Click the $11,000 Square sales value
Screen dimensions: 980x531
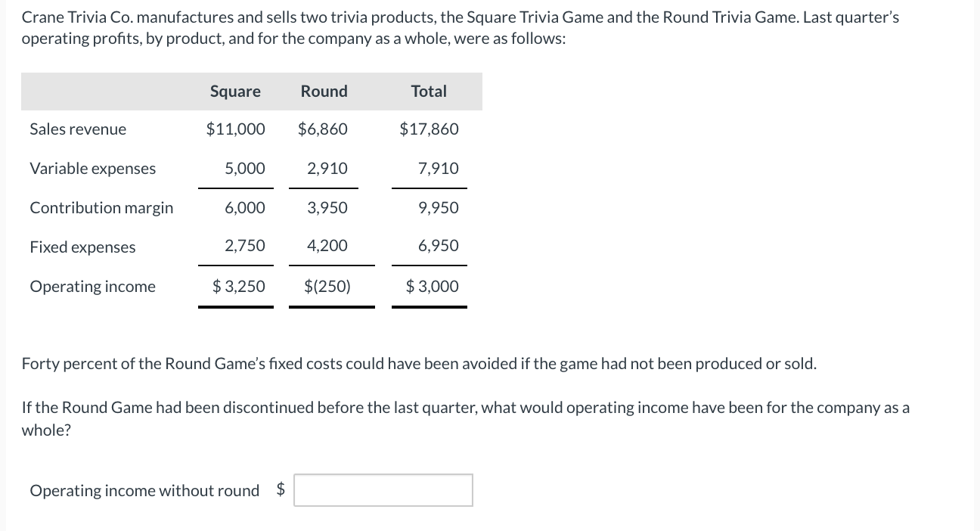click(x=235, y=129)
